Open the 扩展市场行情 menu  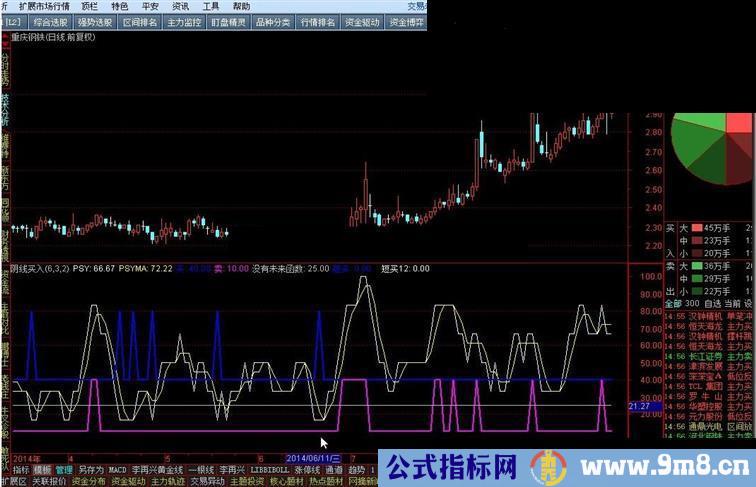tap(44, 6)
